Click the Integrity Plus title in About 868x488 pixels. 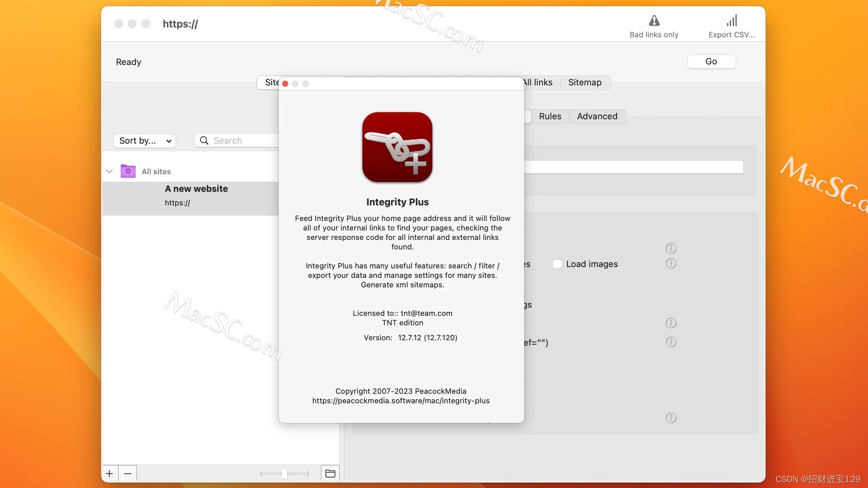[397, 202]
